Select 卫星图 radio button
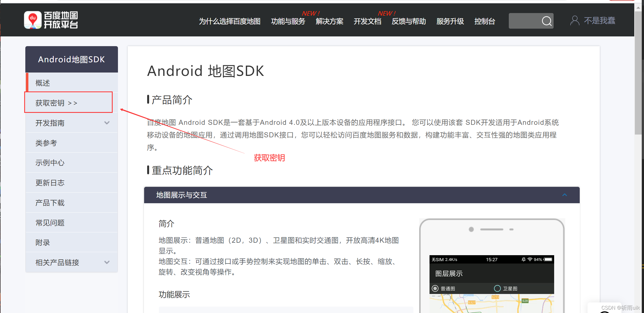 497,289
